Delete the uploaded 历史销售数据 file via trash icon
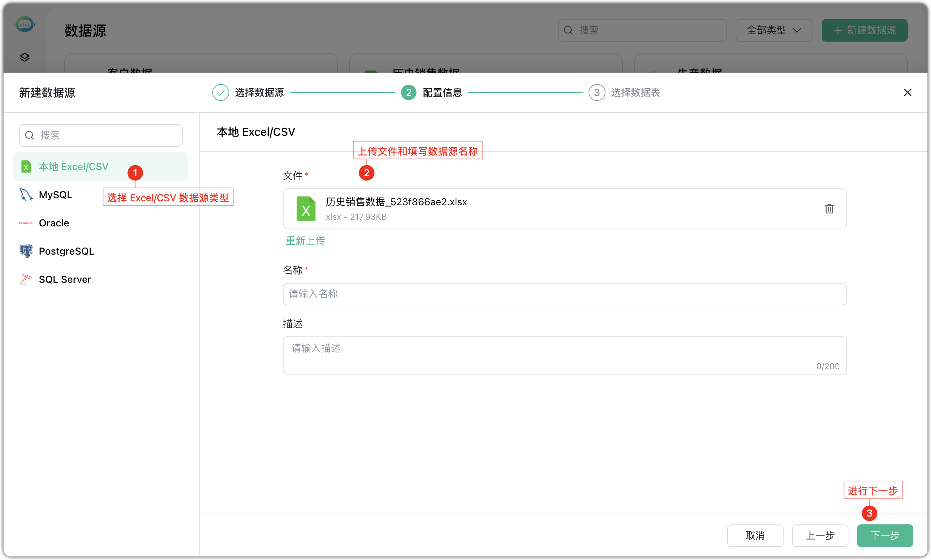Viewport: 931px width, 560px height. click(829, 209)
